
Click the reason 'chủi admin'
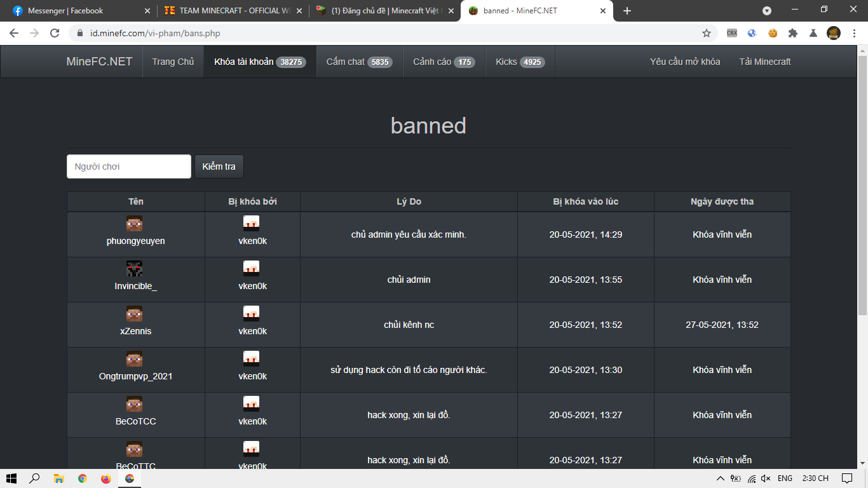click(x=409, y=280)
